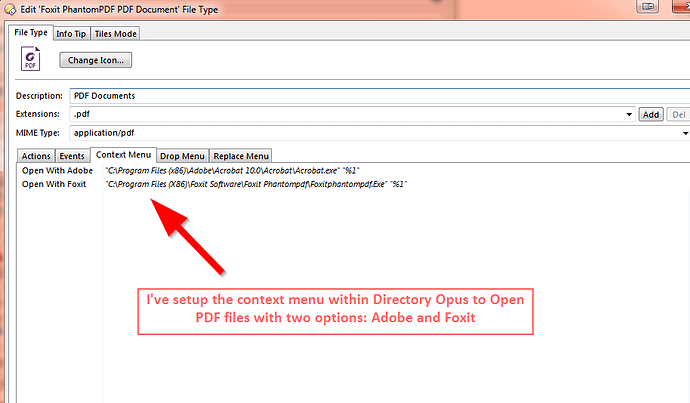The height and width of the screenshot is (403, 690).
Task: Switch to the File Type tab
Action: tap(31, 33)
